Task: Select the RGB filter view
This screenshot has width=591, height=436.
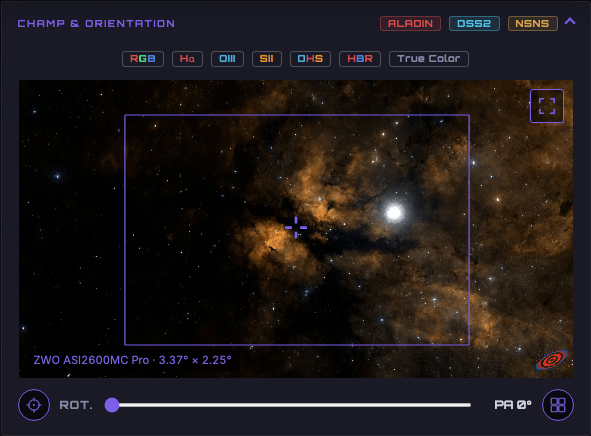Action: [143, 59]
